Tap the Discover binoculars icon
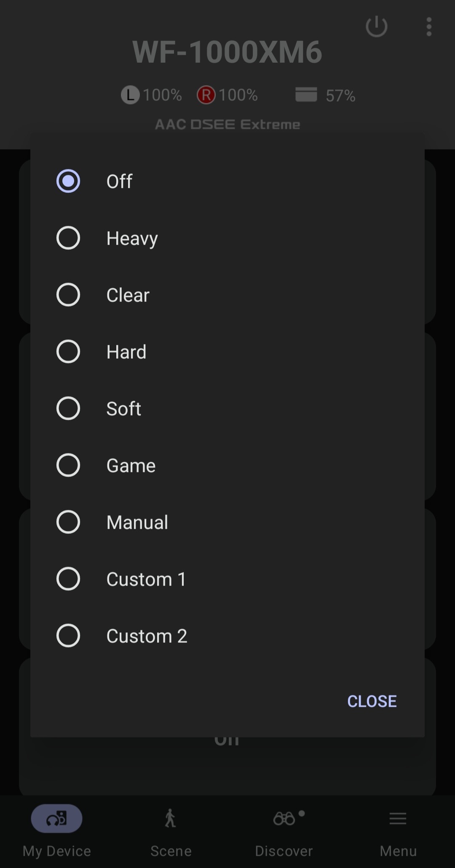 (x=284, y=818)
